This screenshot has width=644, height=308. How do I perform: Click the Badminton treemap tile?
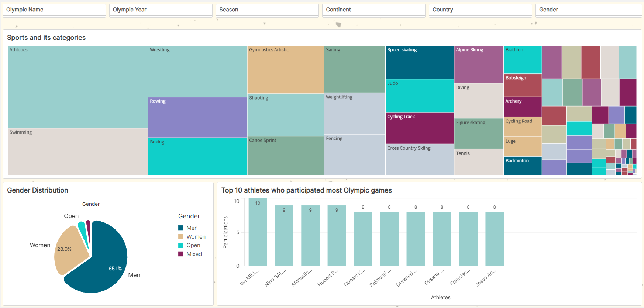coord(523,166)
